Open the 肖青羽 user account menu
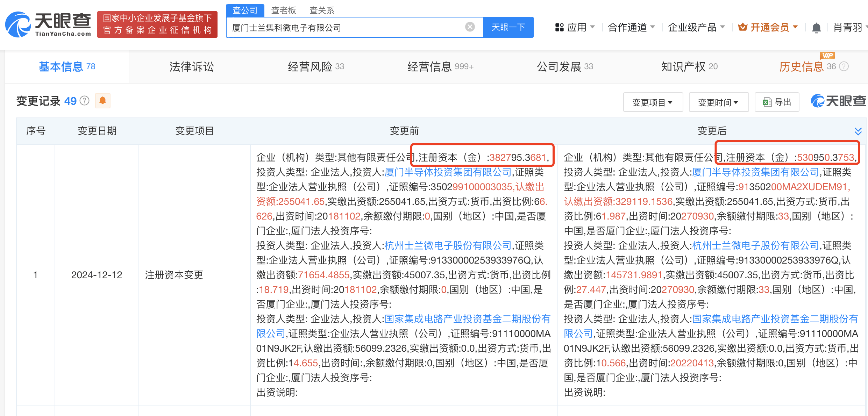868x416 pixels. click(x=850, y=27)
